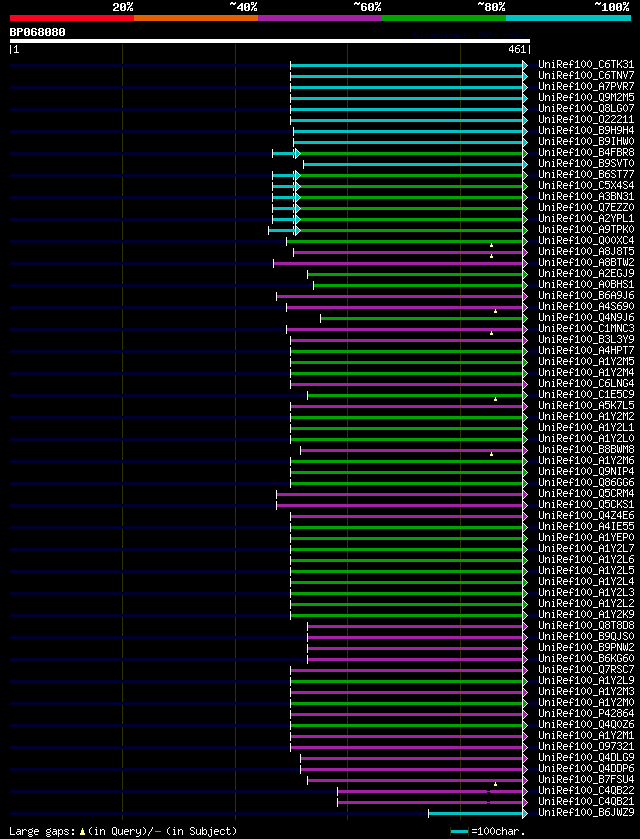Click the orange ~40% identity legend segment
Viewport: 640px width, 839px height.
point(196,18)
